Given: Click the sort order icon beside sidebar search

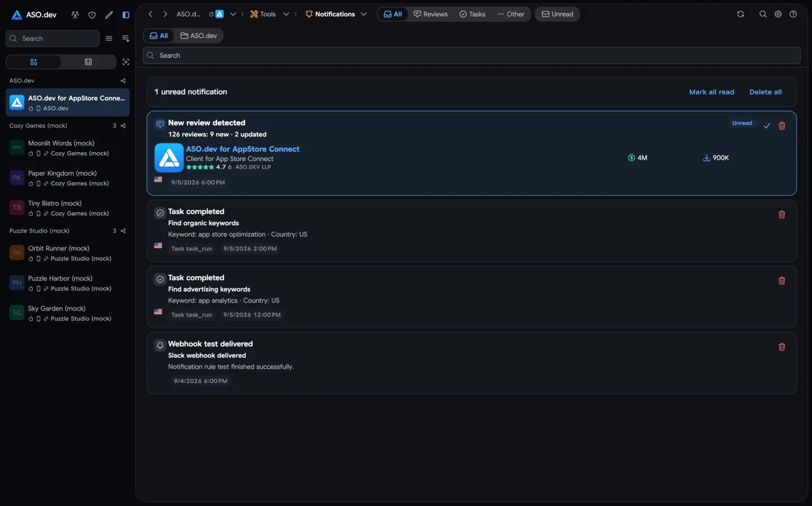Looking at the screenshot, I should pyautogui.click(x=125, y=38).
